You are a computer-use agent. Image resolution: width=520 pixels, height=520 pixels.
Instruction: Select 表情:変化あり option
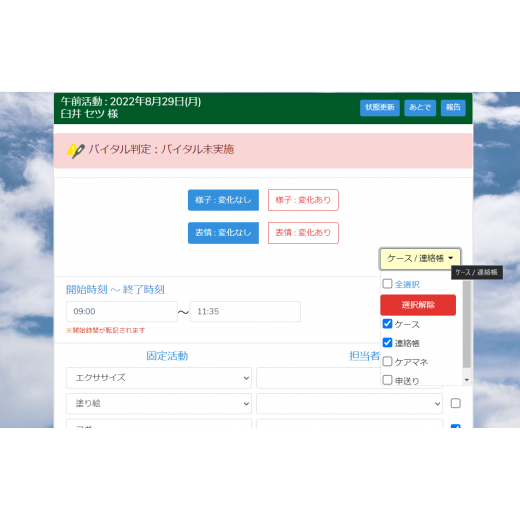303,233
